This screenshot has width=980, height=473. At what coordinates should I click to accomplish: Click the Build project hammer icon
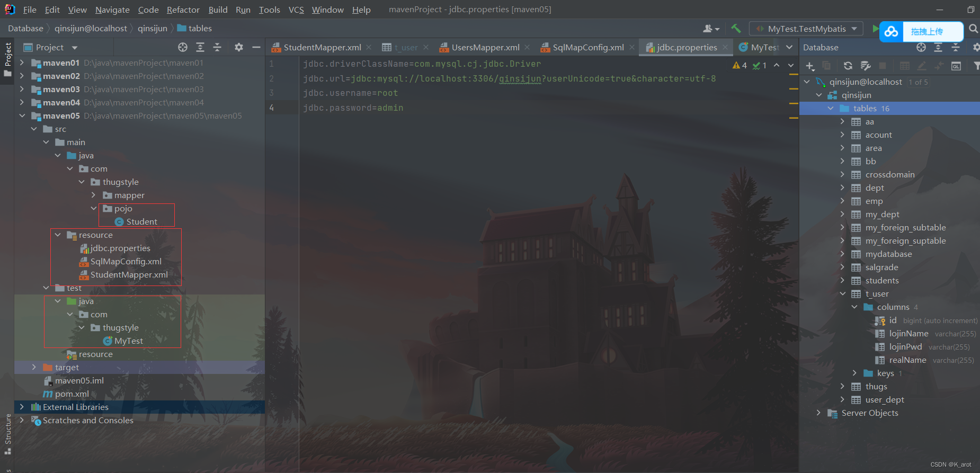pyautogui.click(x=736, y=29)
